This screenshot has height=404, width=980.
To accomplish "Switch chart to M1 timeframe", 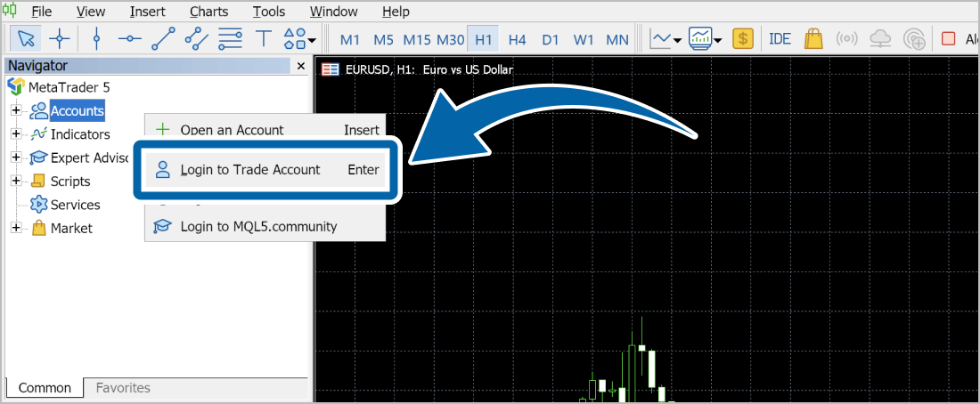I will point(350,39).
